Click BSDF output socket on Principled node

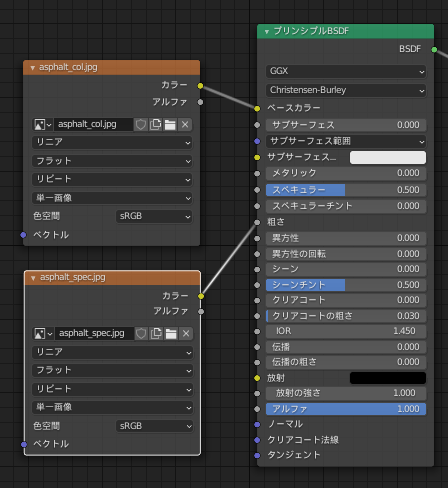(434, 50)
